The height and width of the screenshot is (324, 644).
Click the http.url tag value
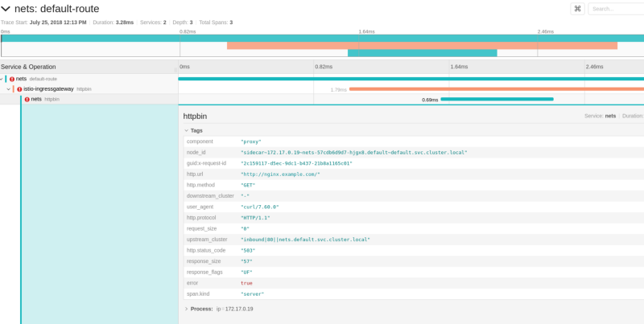280,174
